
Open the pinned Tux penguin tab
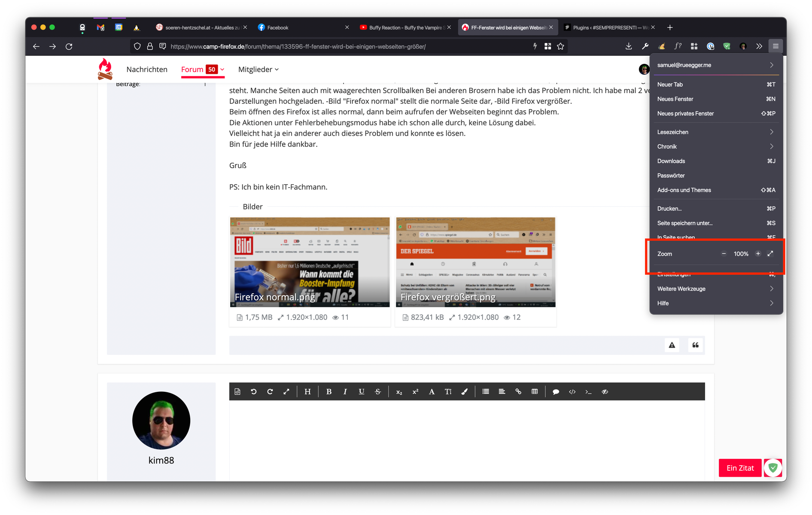coord(137,27)
